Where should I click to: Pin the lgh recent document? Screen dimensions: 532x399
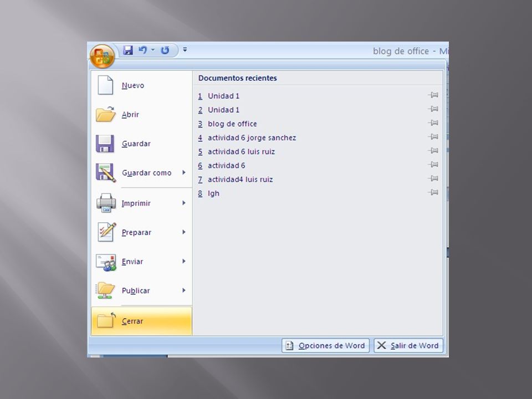(433, 192)
